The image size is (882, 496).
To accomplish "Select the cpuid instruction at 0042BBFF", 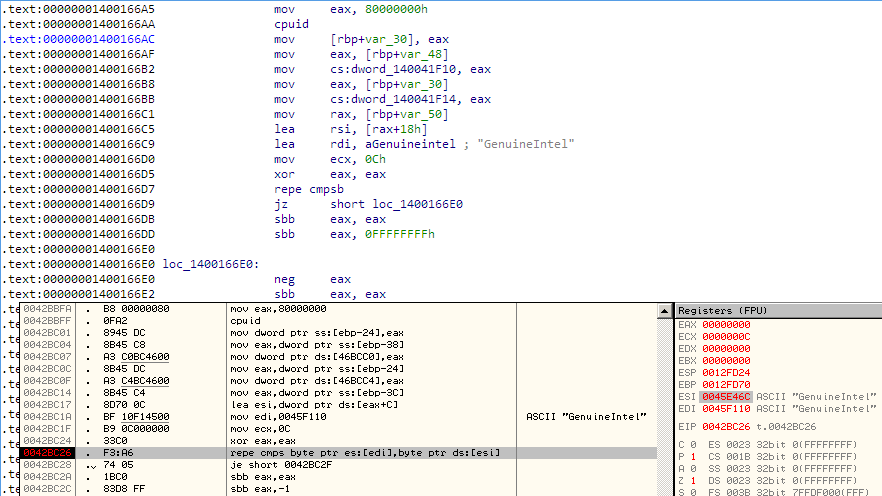I will (243, 323).
